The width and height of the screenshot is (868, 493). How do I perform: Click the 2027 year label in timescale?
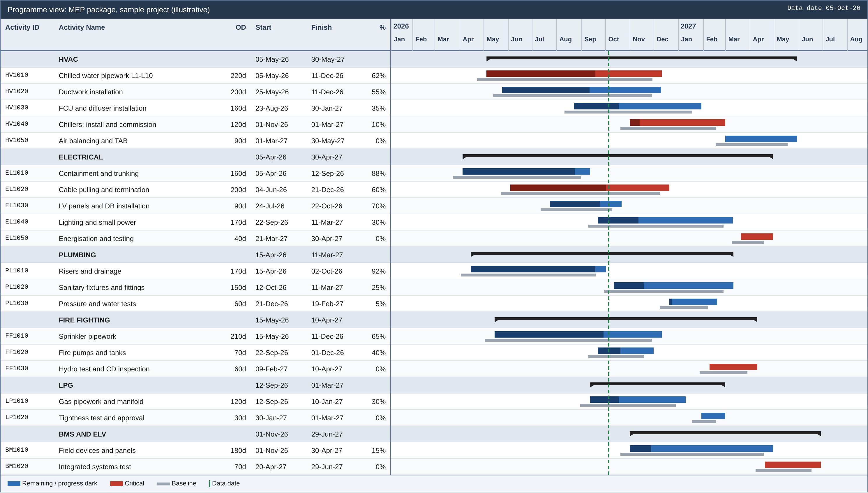[688, 26]
